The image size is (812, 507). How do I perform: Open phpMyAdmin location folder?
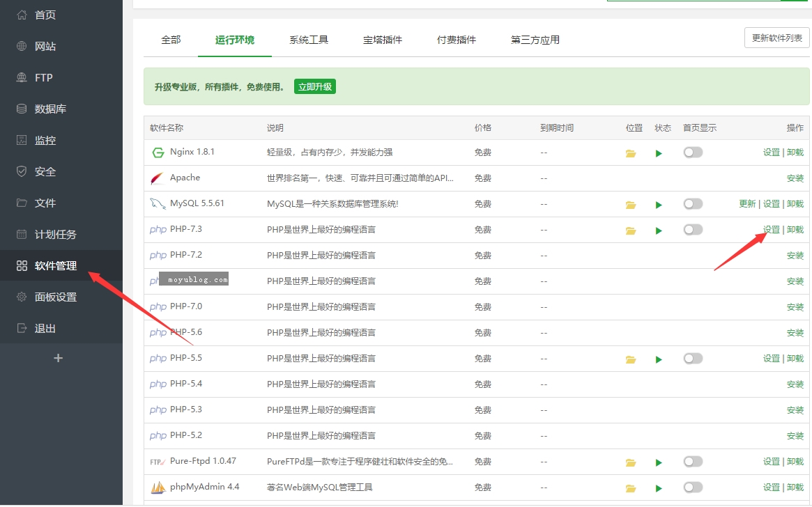tap(631, 487)
